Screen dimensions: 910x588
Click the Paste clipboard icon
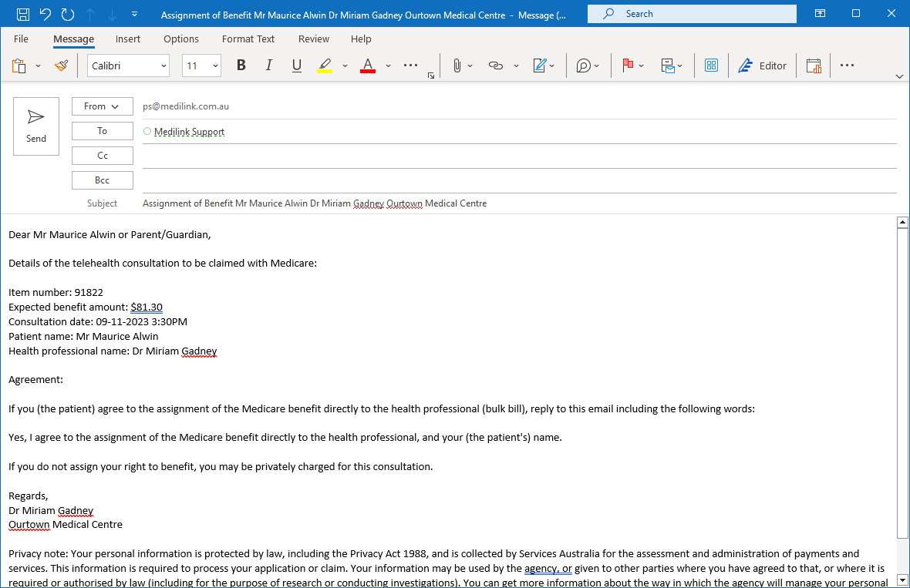[19, 66]
